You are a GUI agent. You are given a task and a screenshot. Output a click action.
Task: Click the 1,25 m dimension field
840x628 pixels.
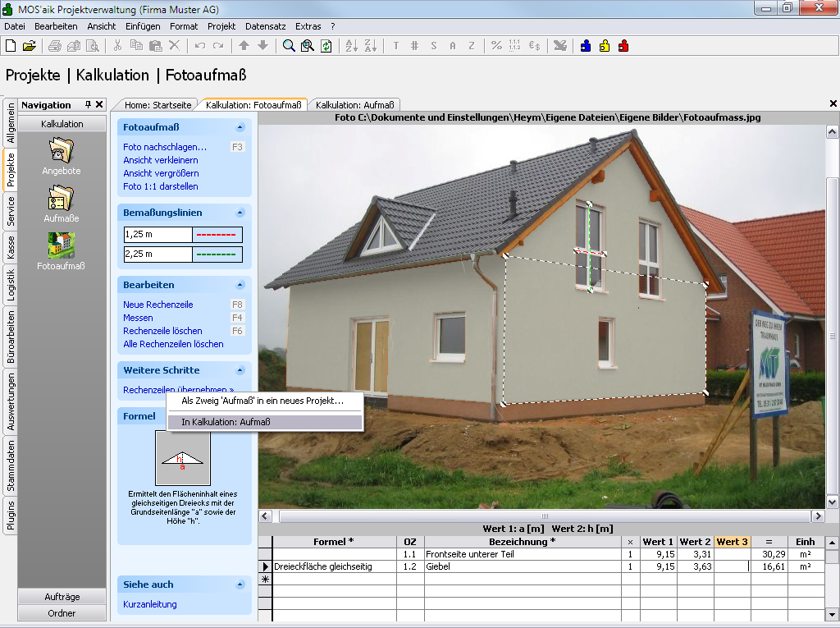click(158, 235)
